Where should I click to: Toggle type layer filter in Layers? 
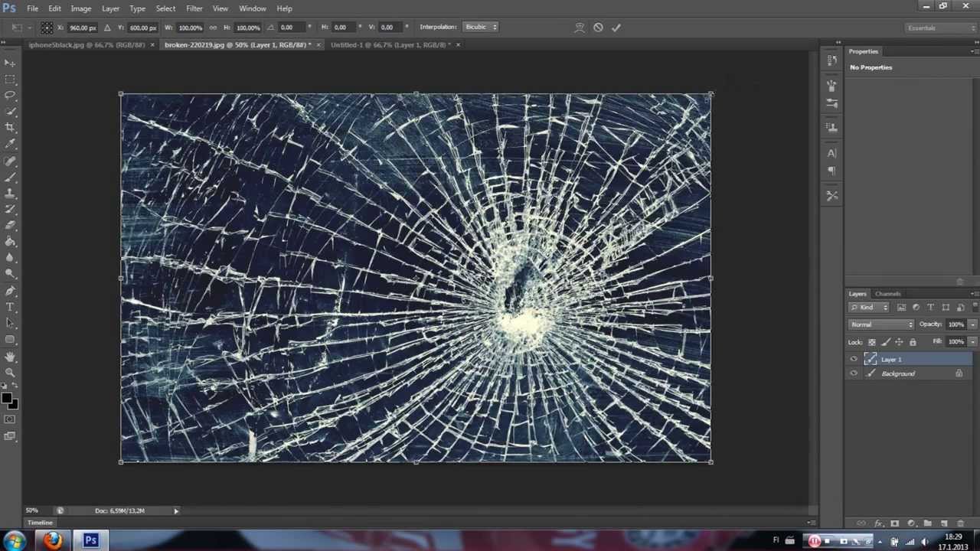pyautogui.click(x=930, y=308)
